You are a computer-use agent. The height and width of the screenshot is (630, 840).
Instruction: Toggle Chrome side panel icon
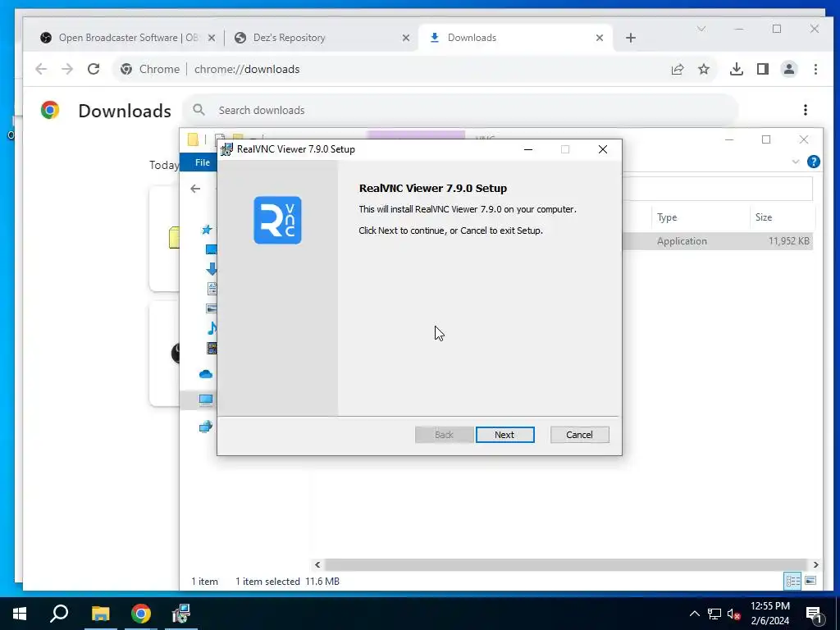[763, 69]
